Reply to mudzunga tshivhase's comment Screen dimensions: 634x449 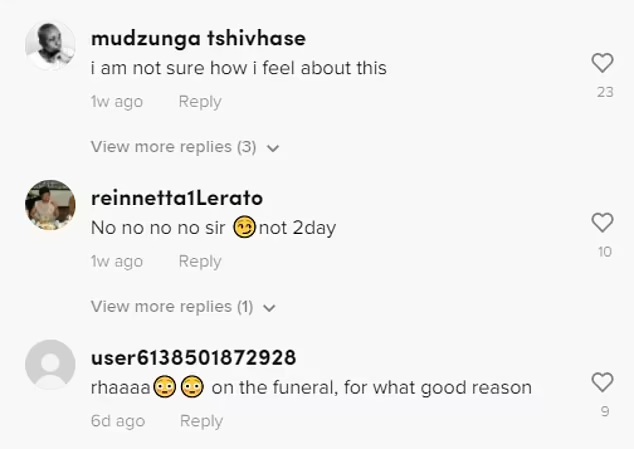click(x=199, y=102)
